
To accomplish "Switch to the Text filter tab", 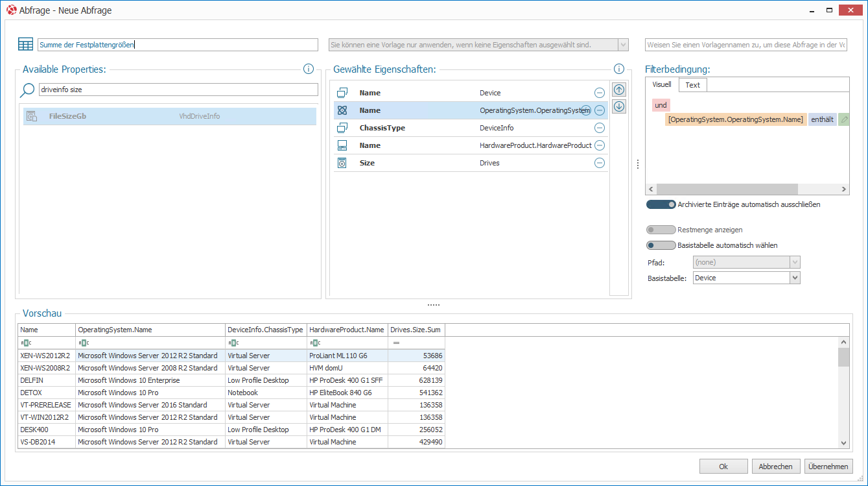I will pos(693,85).
